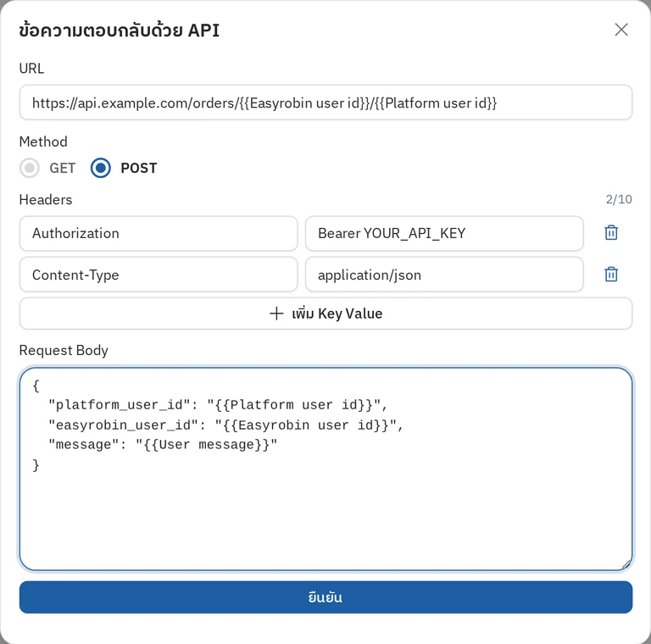Screen dimensions: 651x644
Task: Delete the Content-Type header row
Action: [x=610, y=275]
